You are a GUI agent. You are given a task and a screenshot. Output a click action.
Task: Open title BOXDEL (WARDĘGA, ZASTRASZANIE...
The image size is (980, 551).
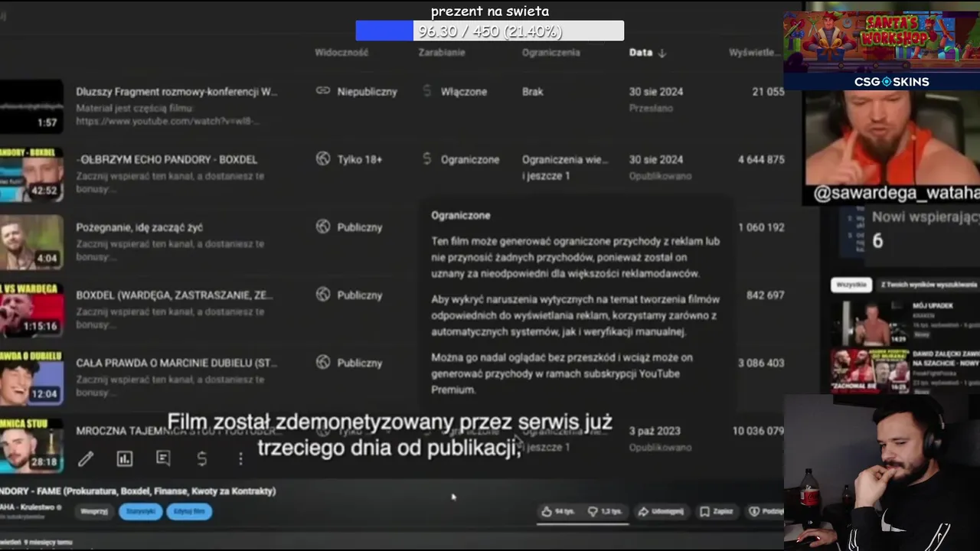(x=175, y=295)
